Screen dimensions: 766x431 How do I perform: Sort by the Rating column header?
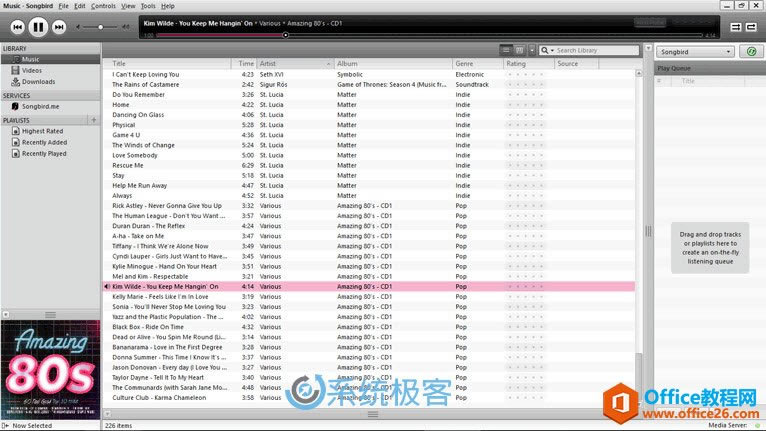(529, 64)
